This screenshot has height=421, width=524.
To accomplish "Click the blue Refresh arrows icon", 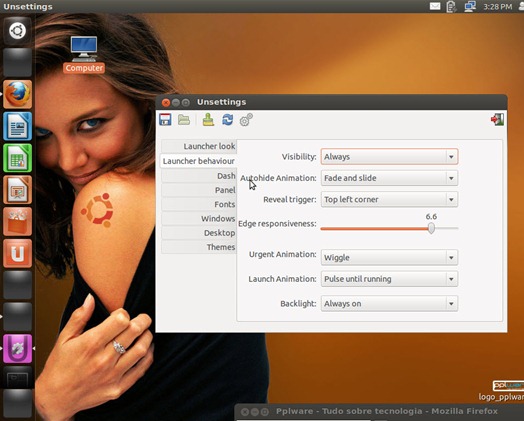I will pyautogui.click(x=228, y=120).
